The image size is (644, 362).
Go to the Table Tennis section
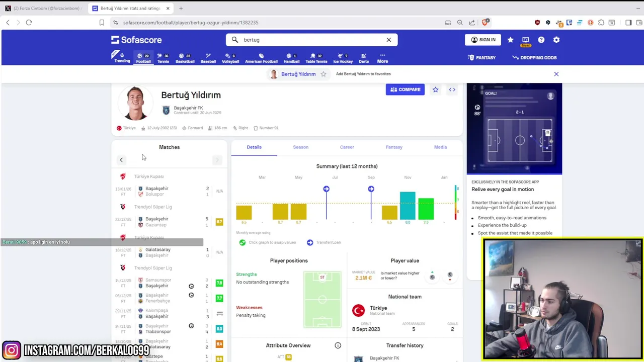(x=316, y=58)
